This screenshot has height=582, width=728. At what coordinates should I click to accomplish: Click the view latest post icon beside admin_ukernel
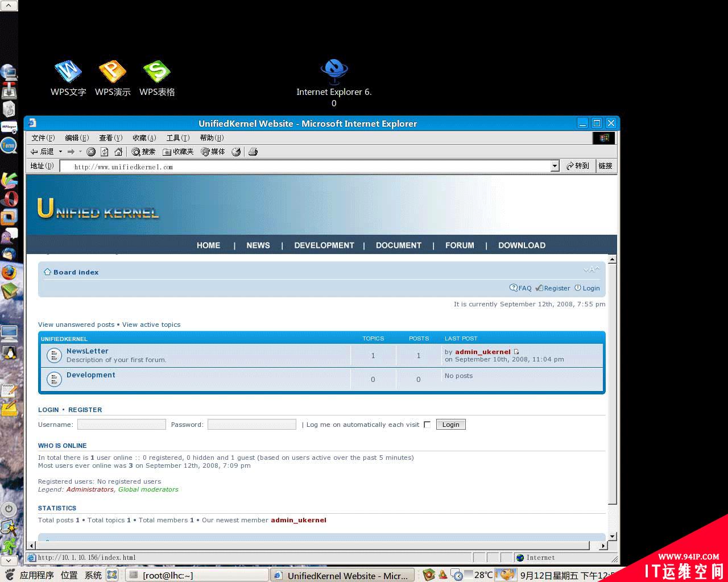point(516,352)
